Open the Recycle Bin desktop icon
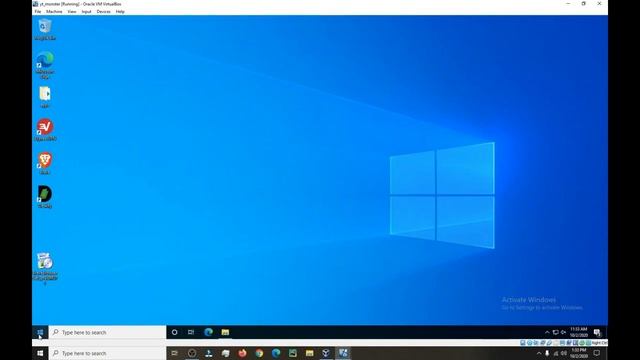Viewport: 640px width, 360px height. pos(45,29)
